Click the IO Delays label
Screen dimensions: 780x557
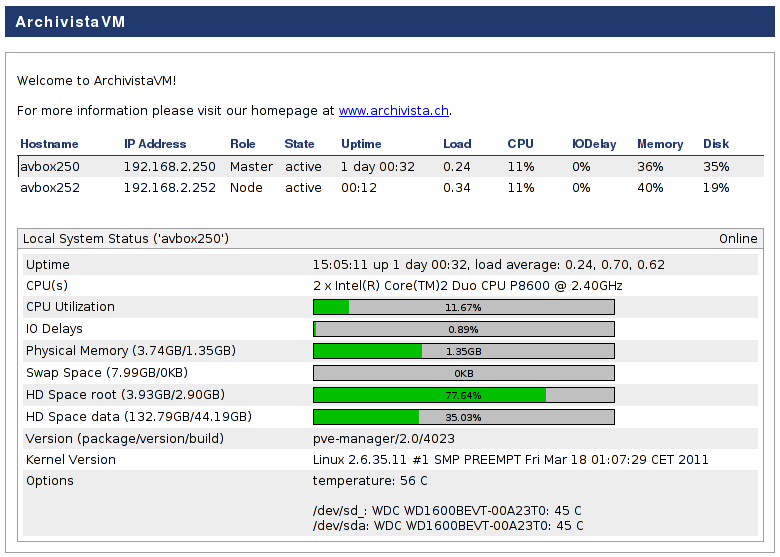[x=54, y=329]
